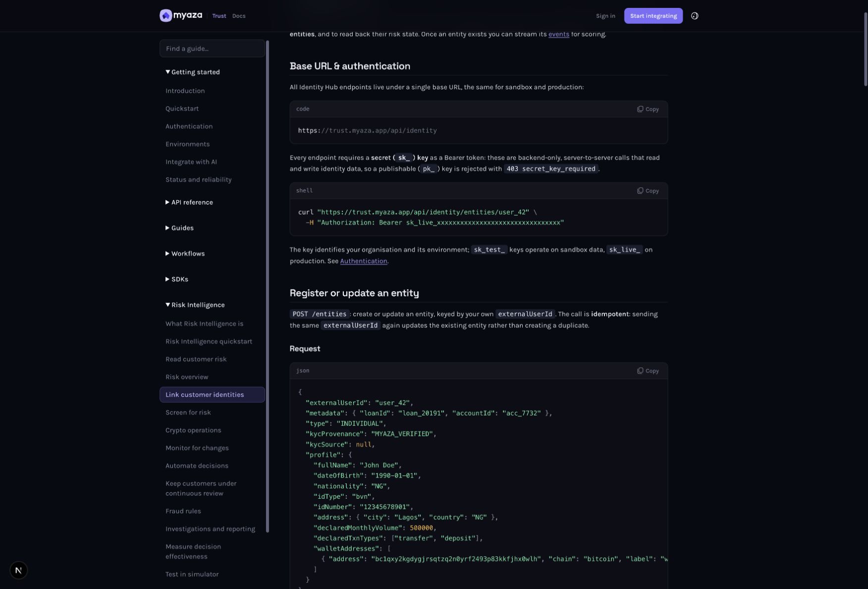Open Monitor for changes page

197,448
